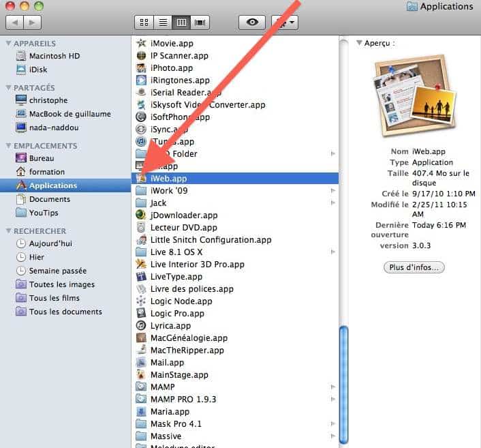This screenshot has height=448, width=481.
Task: Switch to column view
Action: (181, 23)
